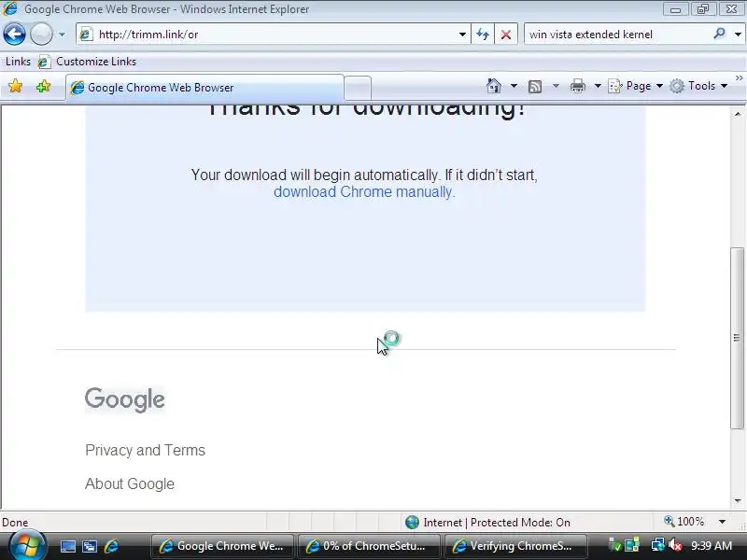
Task: Click the 'Done' status bar text
Action: (15, 523)
